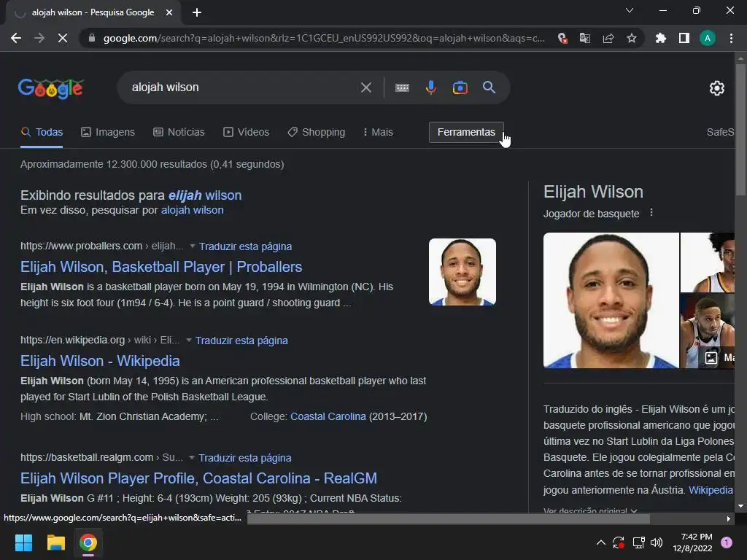Open the wikipedia result options arrow
The image size is (747, 560).
point(189,341)
